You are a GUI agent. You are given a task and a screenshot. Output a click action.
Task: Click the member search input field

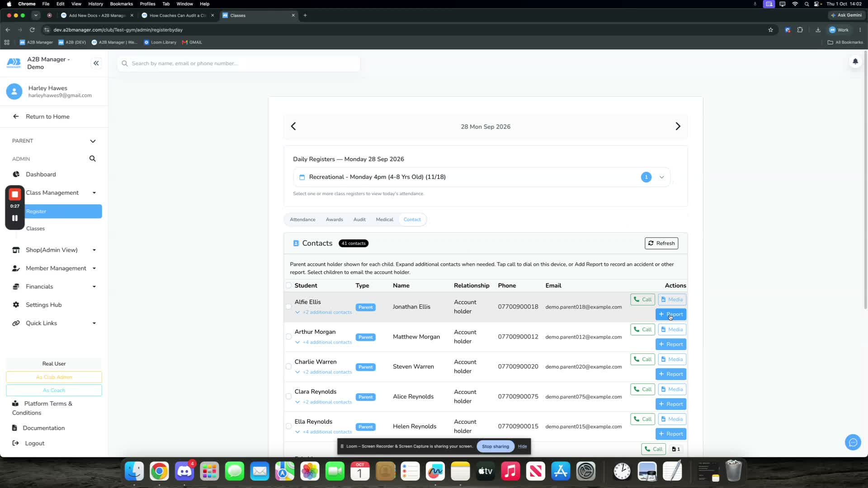239,64
